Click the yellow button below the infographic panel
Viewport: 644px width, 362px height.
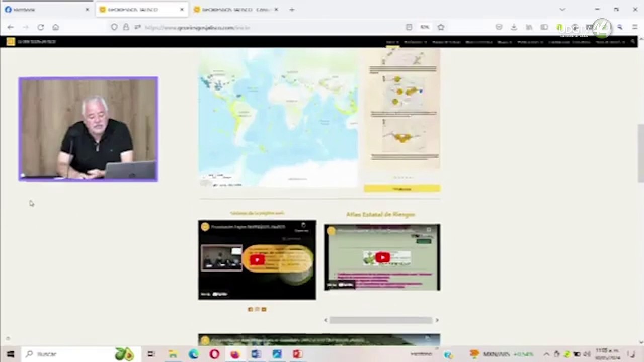402,189
